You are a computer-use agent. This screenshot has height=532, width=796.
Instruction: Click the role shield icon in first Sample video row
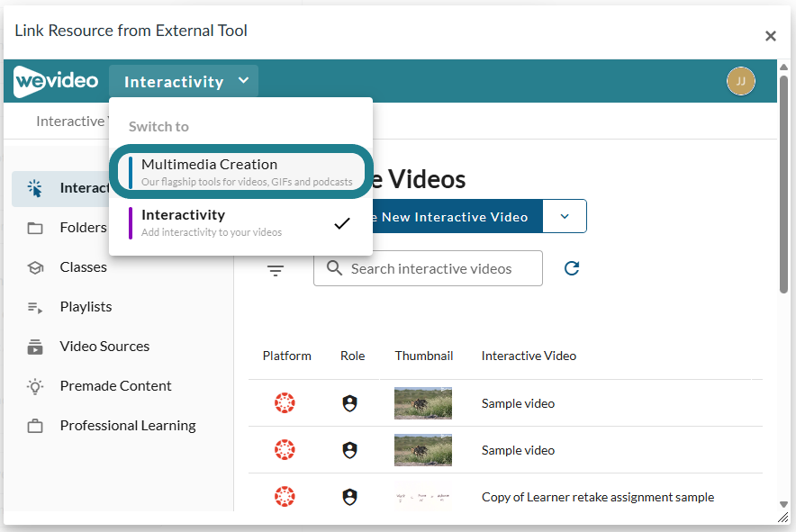[349, 403]
